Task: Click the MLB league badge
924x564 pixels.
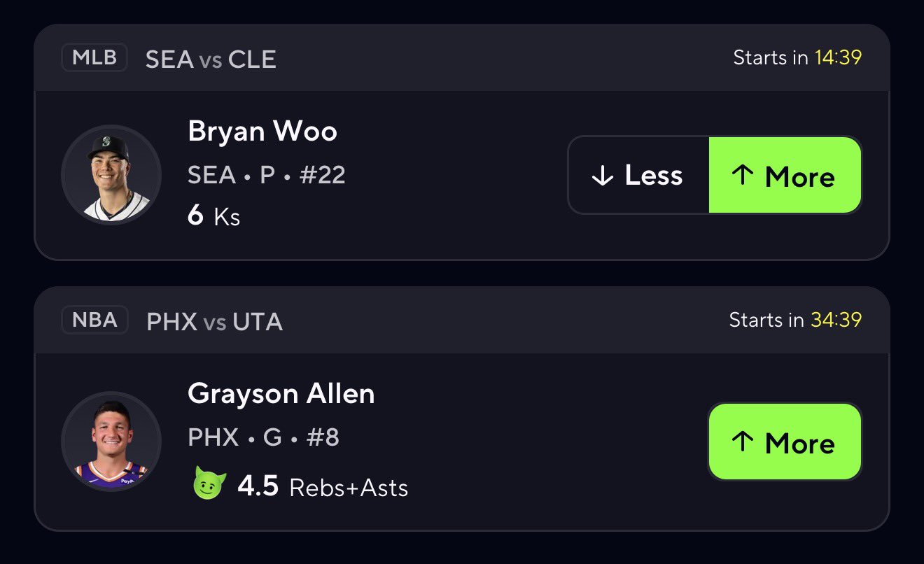Action: coord(94,57)
